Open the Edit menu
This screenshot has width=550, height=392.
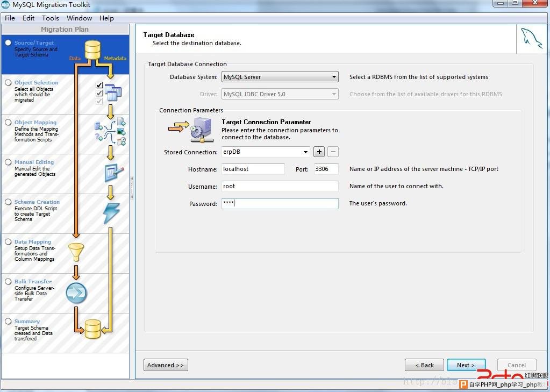[28, 18]
